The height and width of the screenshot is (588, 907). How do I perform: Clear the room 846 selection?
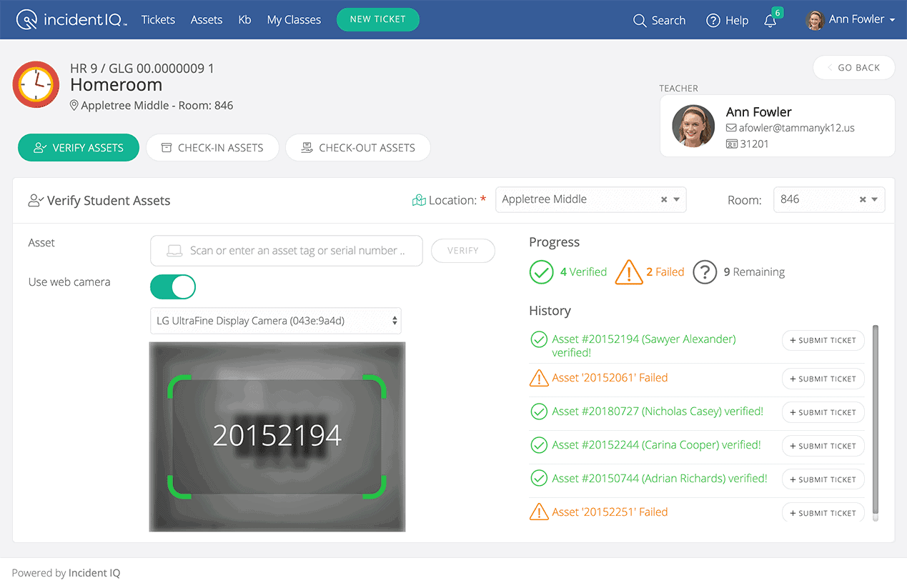(x=863, y=200)
